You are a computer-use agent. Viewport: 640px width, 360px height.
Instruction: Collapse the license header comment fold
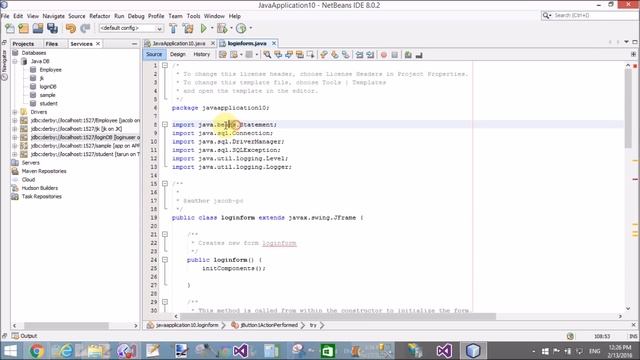(165, 65)
